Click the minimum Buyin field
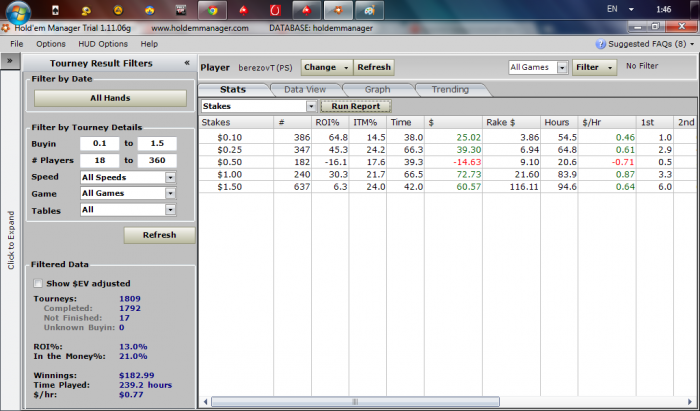The image size is (700, 411). [x=100, y=144]
